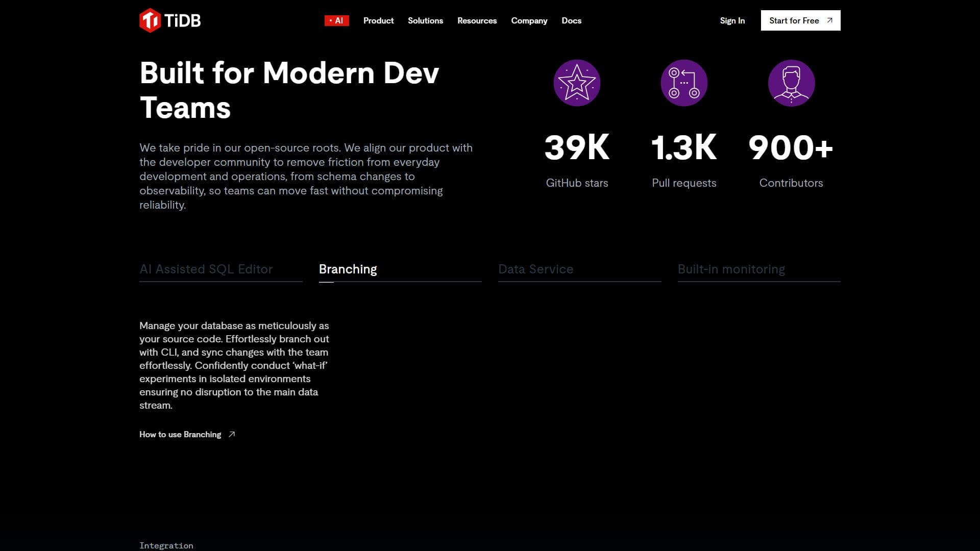Open the Solutions menu
The width and height of the screenshot is (980, 551).
pos(425,20)
